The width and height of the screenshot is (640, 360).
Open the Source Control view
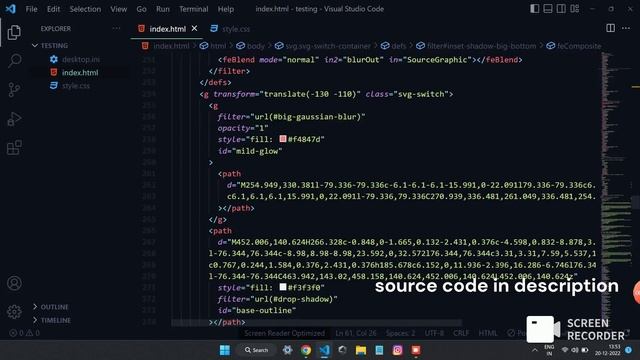[x=14, y=90]
